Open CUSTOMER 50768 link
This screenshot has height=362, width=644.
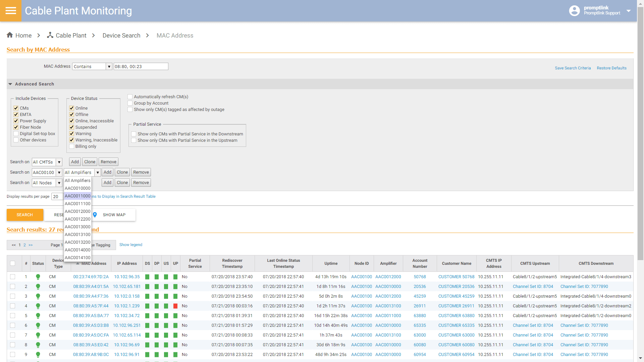pos(456,277)
